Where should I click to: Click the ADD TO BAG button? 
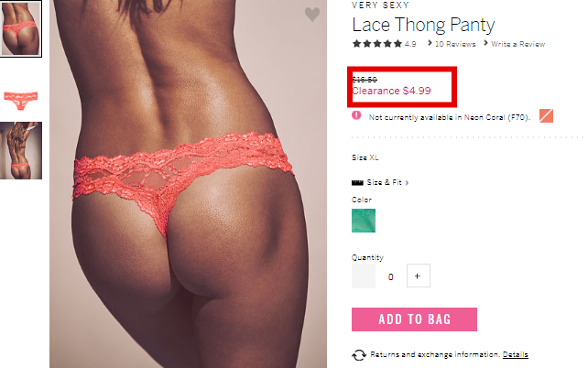point(414,319)
